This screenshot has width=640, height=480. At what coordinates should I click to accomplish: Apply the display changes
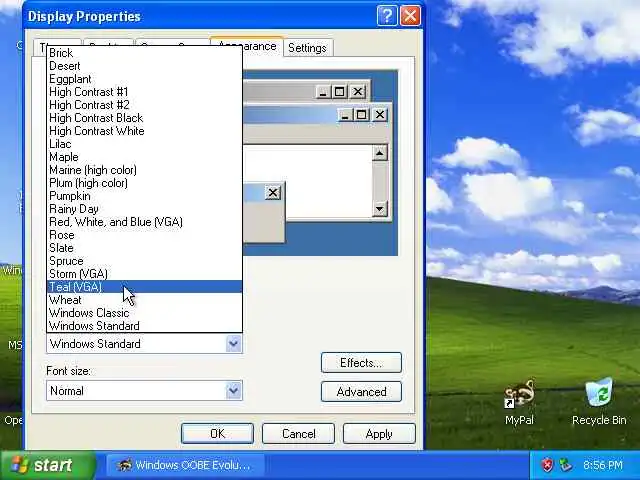pos(379,433)
